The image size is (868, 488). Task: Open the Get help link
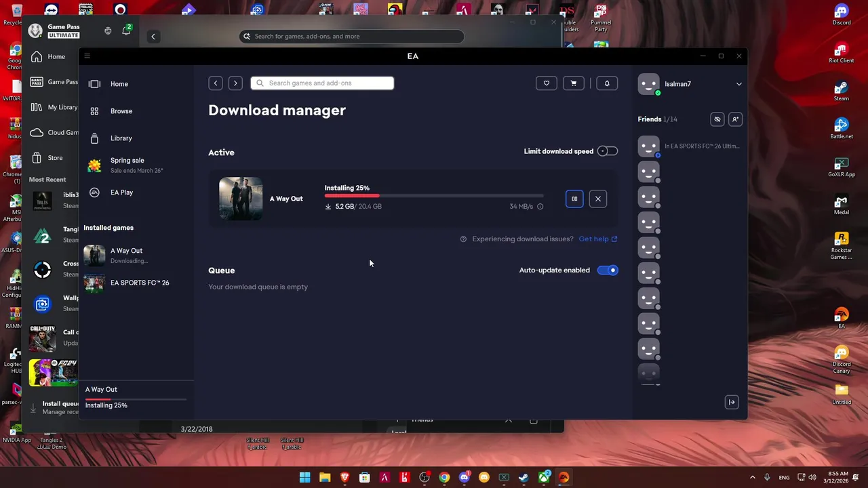pos(598,239)
